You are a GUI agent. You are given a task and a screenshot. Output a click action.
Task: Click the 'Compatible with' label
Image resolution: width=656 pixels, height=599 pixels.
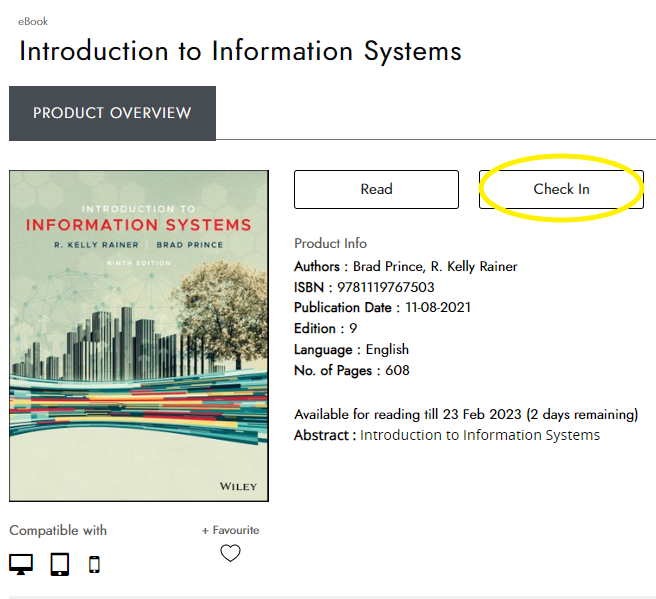coord(58,530)
